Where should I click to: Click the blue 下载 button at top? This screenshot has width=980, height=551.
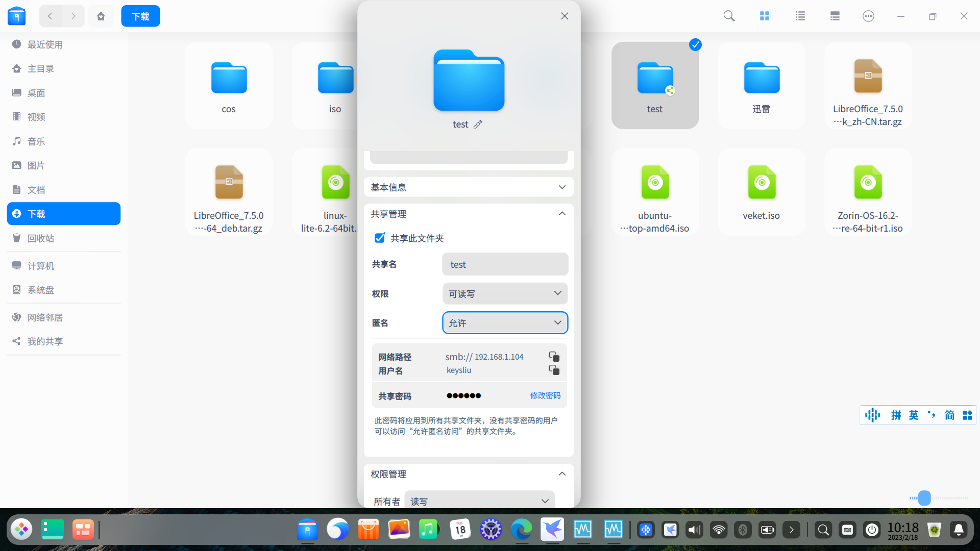click(x=140, y=16)
